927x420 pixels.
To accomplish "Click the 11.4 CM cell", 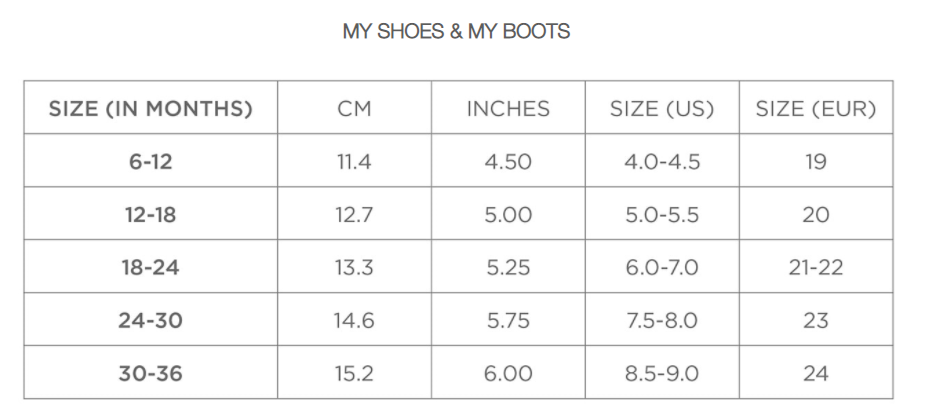I will tap(354, 162).
